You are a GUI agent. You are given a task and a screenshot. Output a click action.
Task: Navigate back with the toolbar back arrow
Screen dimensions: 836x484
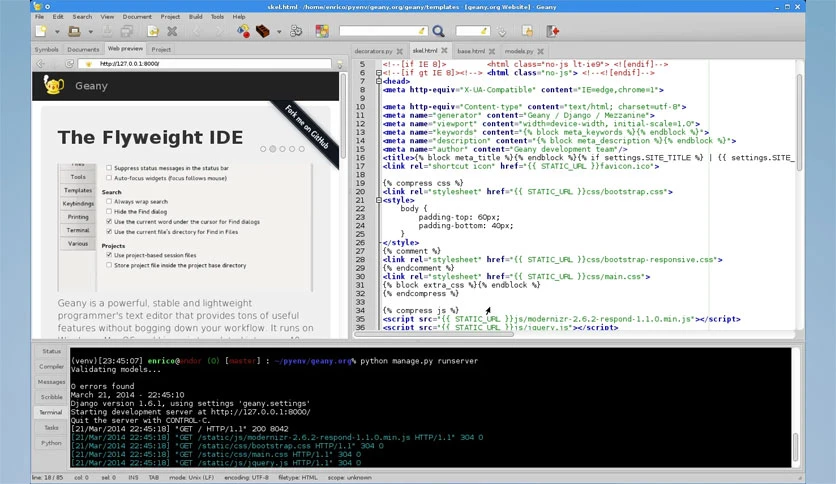click(x=197, y=31)
